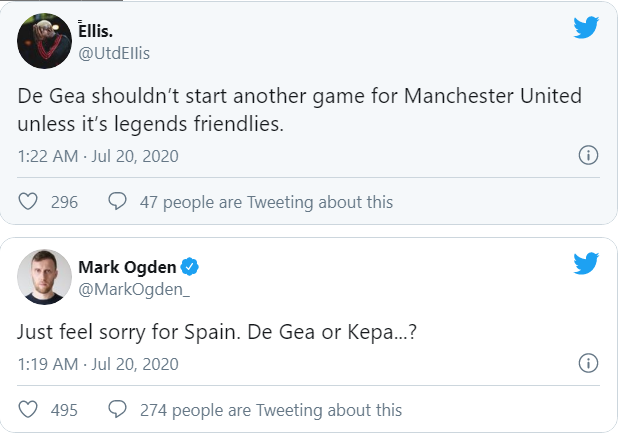Click Mark Ogden's verified badge
The width and height of the screenshot is (620, 435).
coord(189,267)
